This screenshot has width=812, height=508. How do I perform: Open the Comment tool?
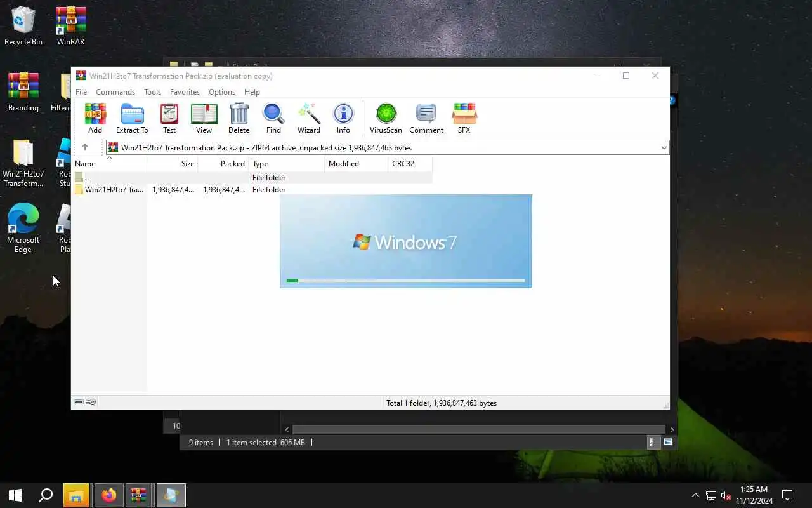426,119
